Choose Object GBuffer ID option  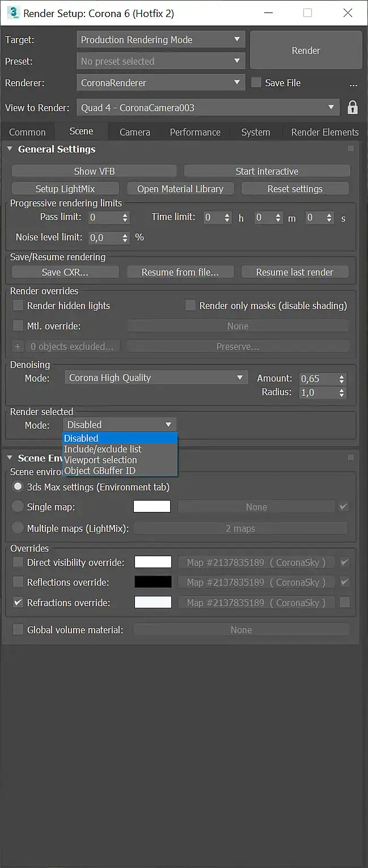click(120, 471)
